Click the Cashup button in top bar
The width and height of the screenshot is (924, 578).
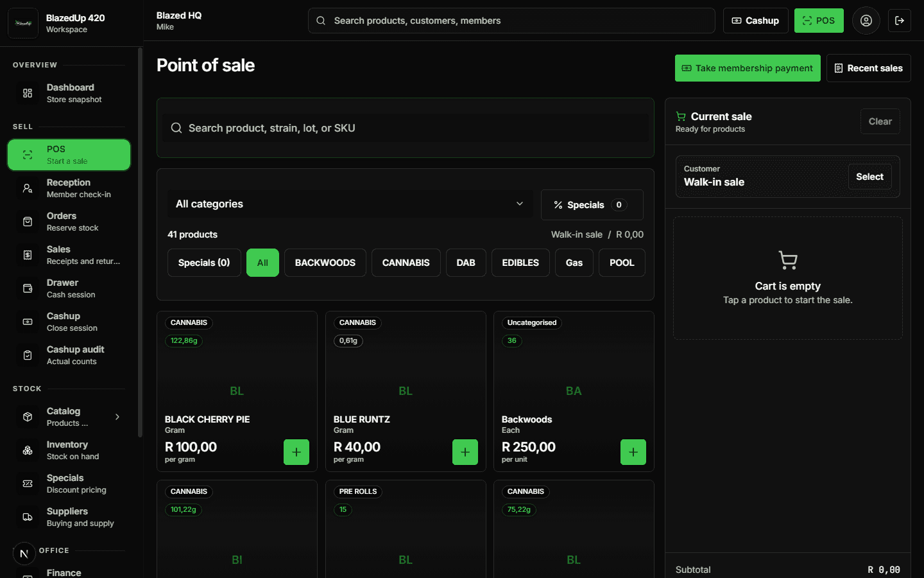coord(755,21)
